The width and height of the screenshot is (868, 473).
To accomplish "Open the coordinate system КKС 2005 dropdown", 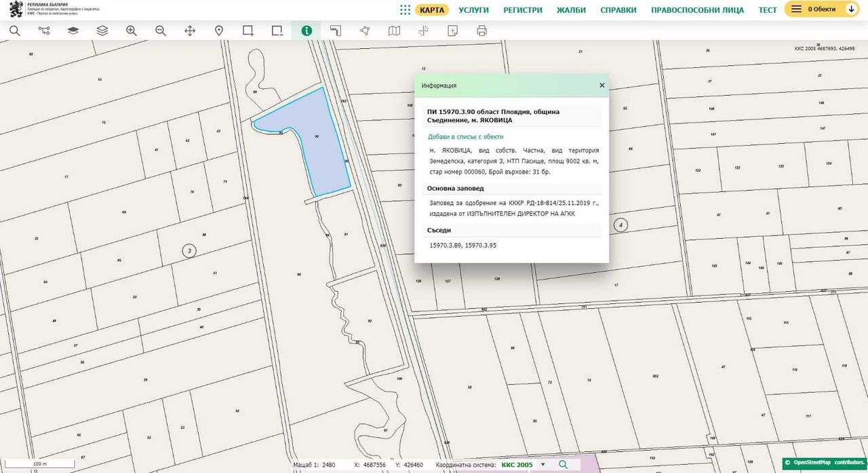I will 524,465.
